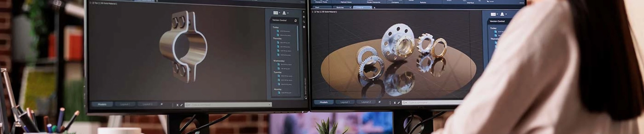Open ID card dropdown on left monitor

point(276,13)
